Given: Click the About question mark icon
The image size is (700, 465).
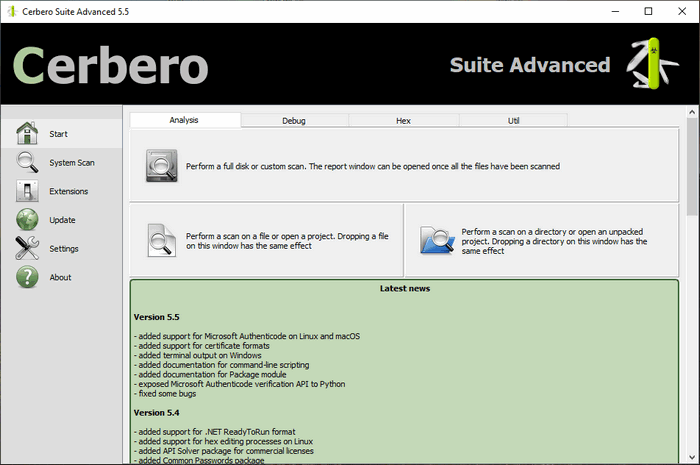Looking at the screenshot, I should pyautogui.click(x=27, y=277).
